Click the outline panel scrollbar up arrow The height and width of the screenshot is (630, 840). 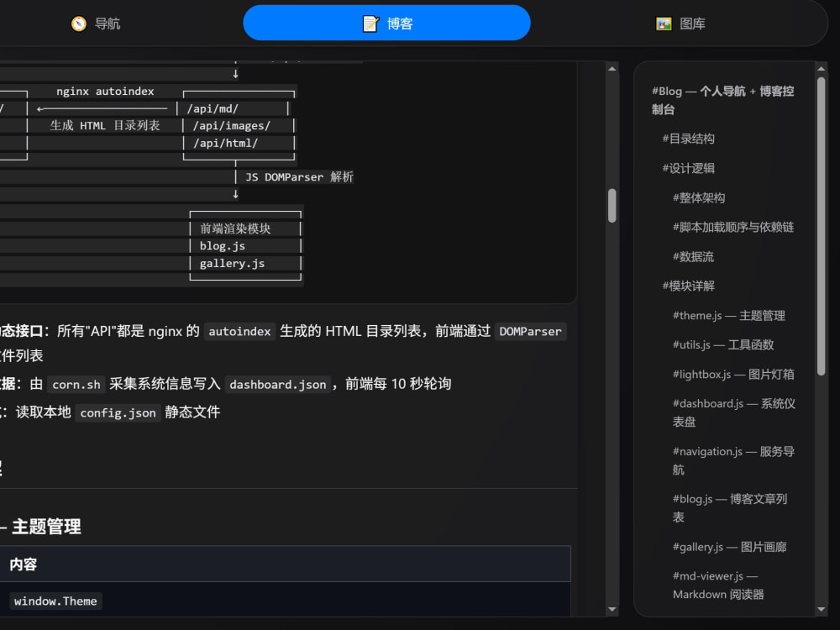(822, 69)
